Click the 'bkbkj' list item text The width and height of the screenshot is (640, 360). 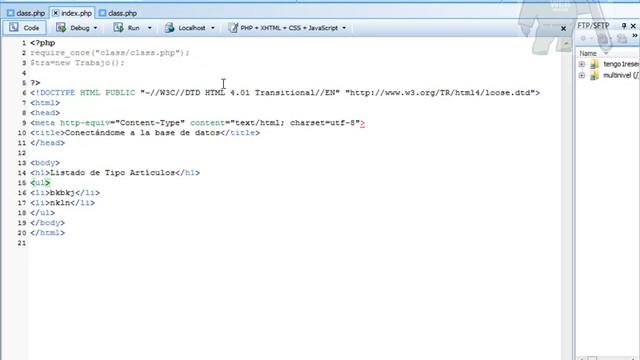pos(62,193)
